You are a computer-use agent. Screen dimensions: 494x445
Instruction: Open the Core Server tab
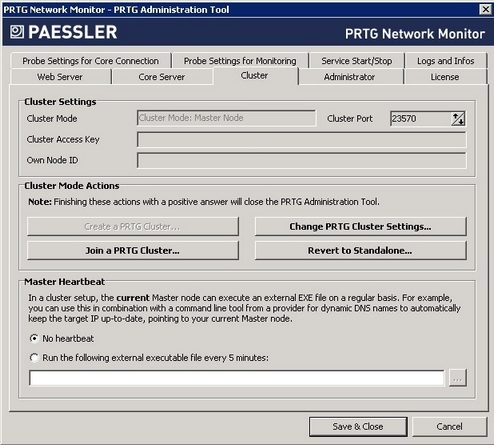(162, 77)
